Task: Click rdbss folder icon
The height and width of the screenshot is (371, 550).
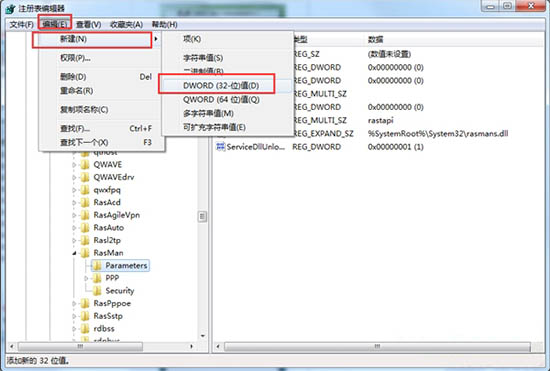Action: point(85,329)
